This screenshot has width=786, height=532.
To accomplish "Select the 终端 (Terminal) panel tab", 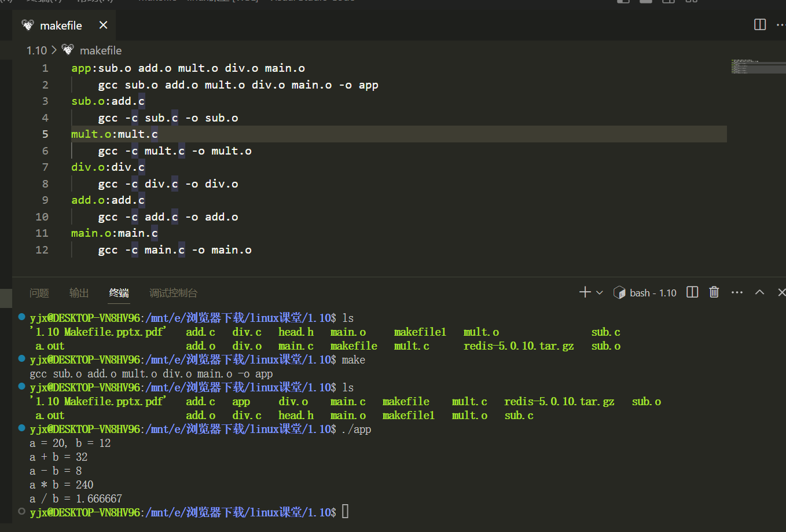I will [x=119, y=293].
